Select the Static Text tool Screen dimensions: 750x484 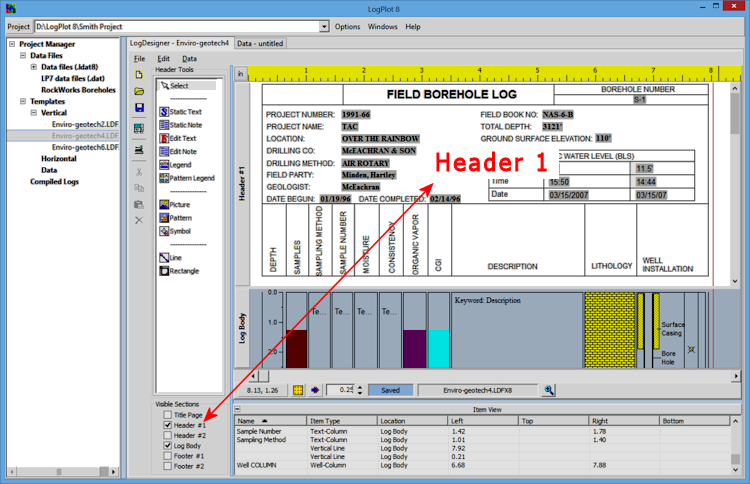[184, 112]
